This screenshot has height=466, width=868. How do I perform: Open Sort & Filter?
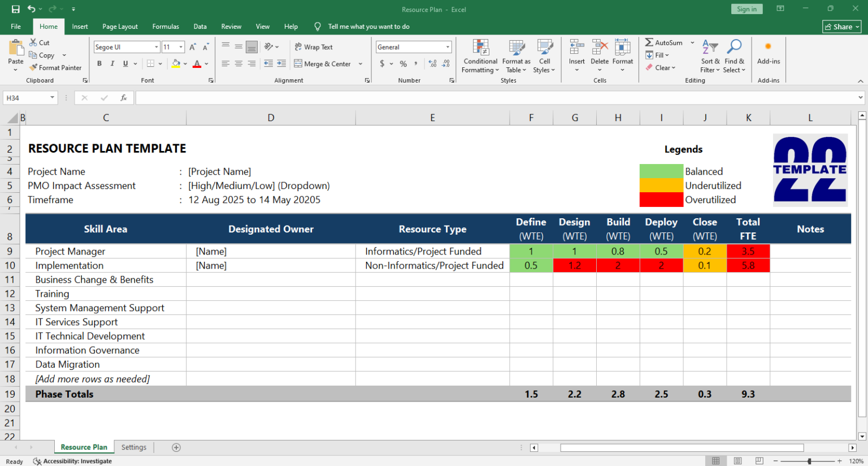click(710, 56)
